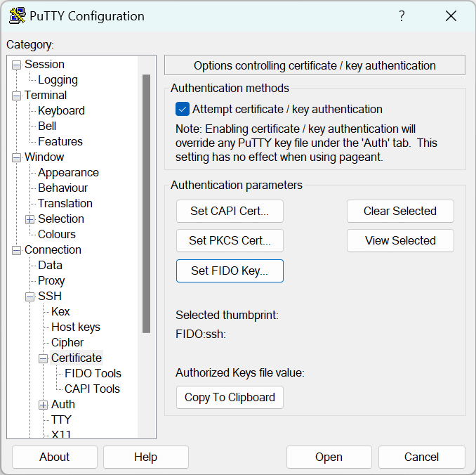Screen dimensions: 476x475
Task: Collapse the SSH tree node
Action: point(29,297)
